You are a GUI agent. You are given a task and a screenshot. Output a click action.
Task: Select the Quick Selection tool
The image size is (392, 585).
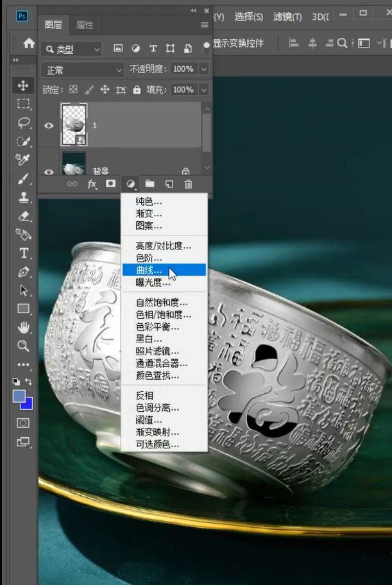pyautogui.click(x=23, y=141)
